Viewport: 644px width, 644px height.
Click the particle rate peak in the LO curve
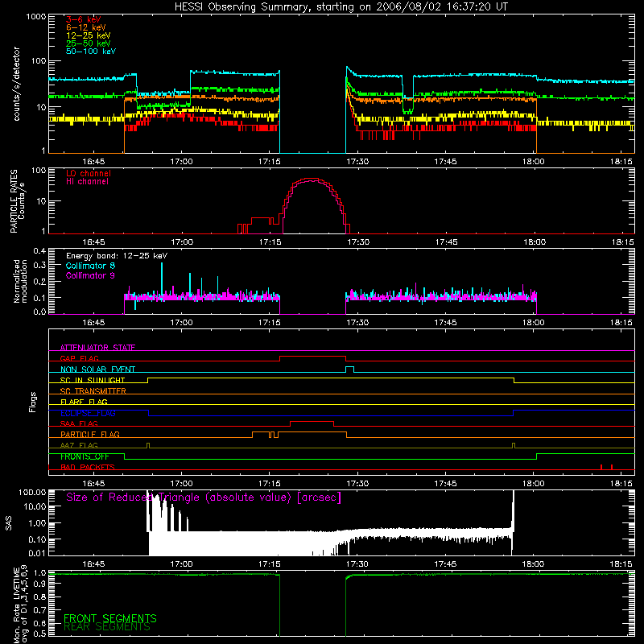(312, 179)
